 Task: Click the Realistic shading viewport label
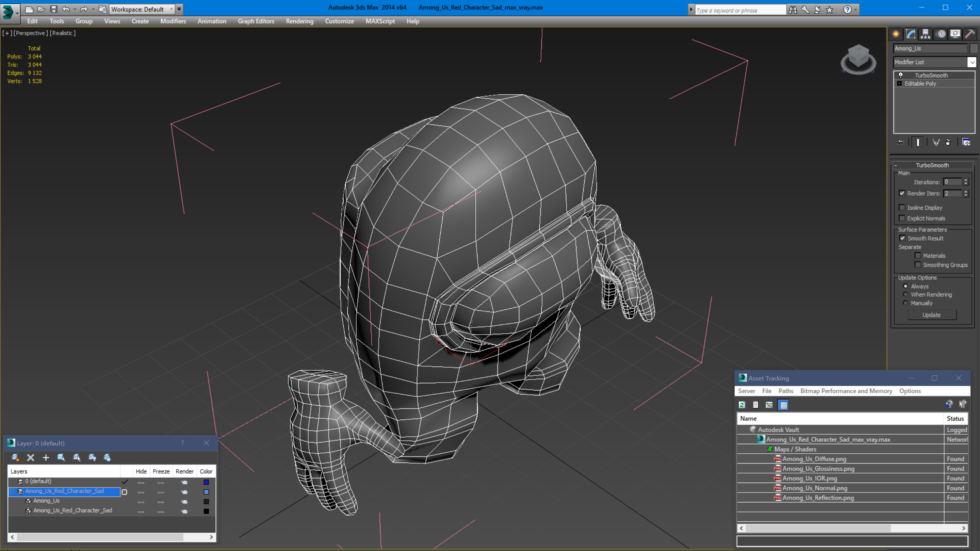(x=63, y=33)
